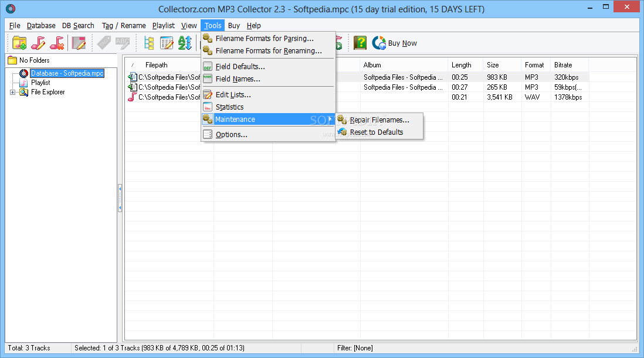This screenshot has height=358, width=644.
Task: Open the File menu
Action: pyautogui.click(x=15, y=25)
